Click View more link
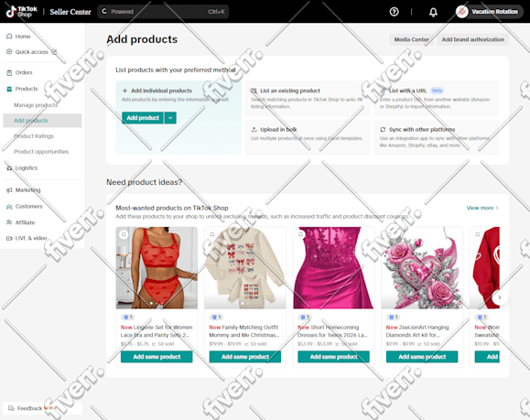Image resolution: width=530 pixels, height=420 pixels. [482, 208]
